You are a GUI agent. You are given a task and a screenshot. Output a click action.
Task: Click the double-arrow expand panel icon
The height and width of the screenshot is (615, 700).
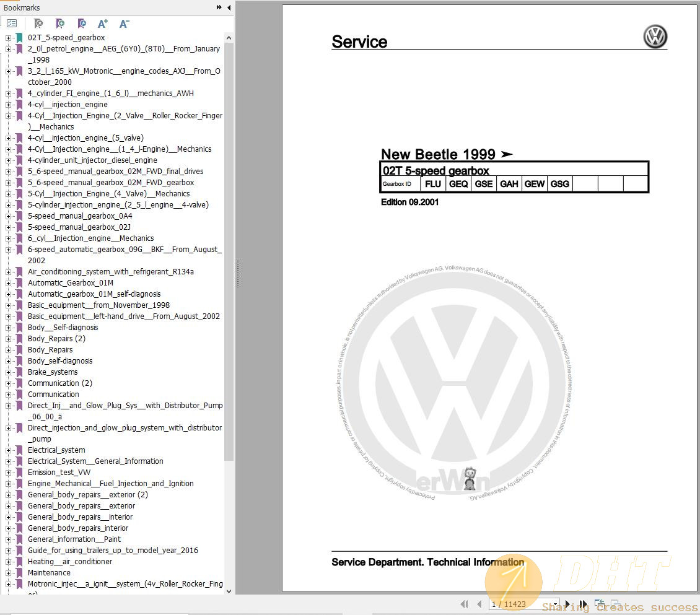[219, 7]
